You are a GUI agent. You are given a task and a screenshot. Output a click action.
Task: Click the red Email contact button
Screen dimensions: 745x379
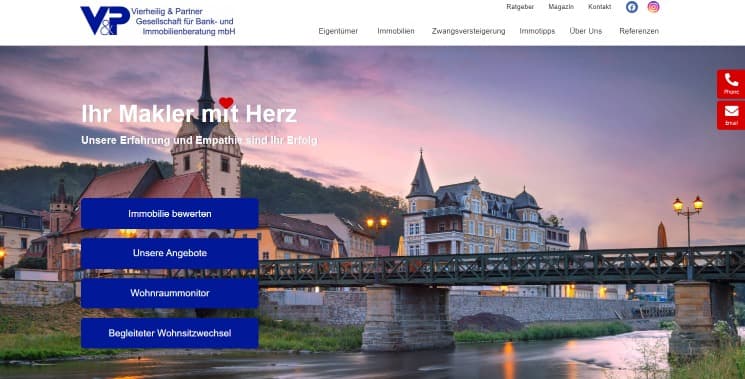(x=731, y=115)
